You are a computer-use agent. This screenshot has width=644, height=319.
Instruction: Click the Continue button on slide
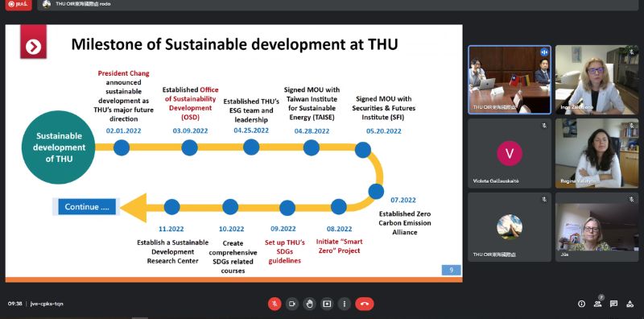(x=87, y=207)
